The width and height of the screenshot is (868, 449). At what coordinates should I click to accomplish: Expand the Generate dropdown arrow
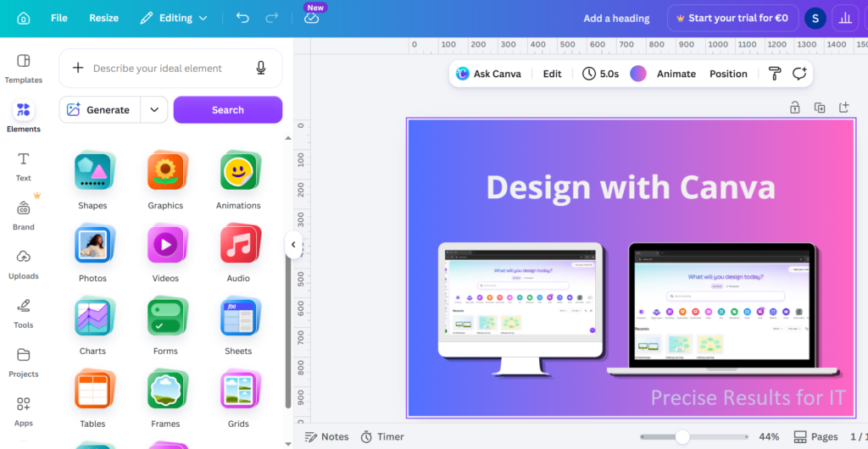point(154,109)
